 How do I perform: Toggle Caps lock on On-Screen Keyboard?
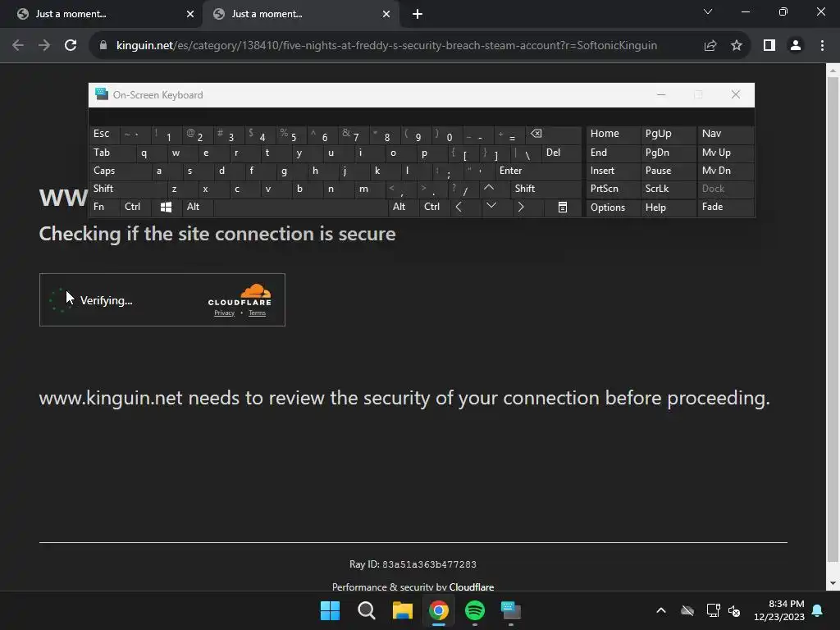coord(119,171)
